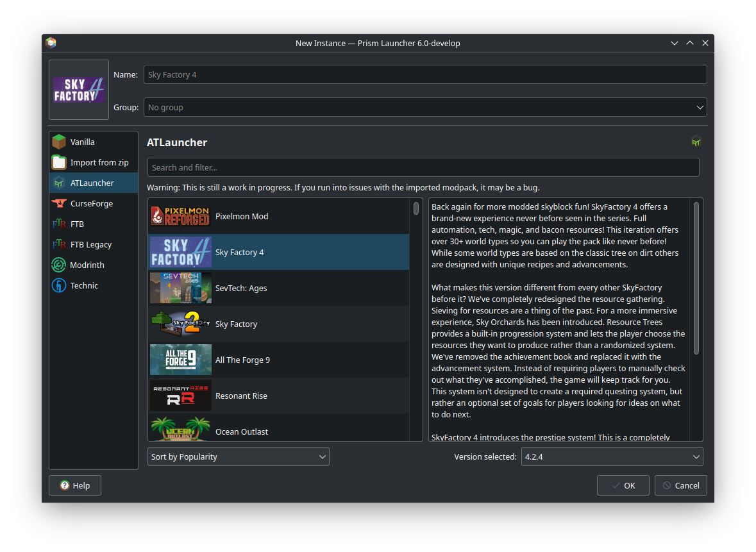Click the Sky Factory 2 thumbnail
The image size is (756, 552).
[181, 324]
